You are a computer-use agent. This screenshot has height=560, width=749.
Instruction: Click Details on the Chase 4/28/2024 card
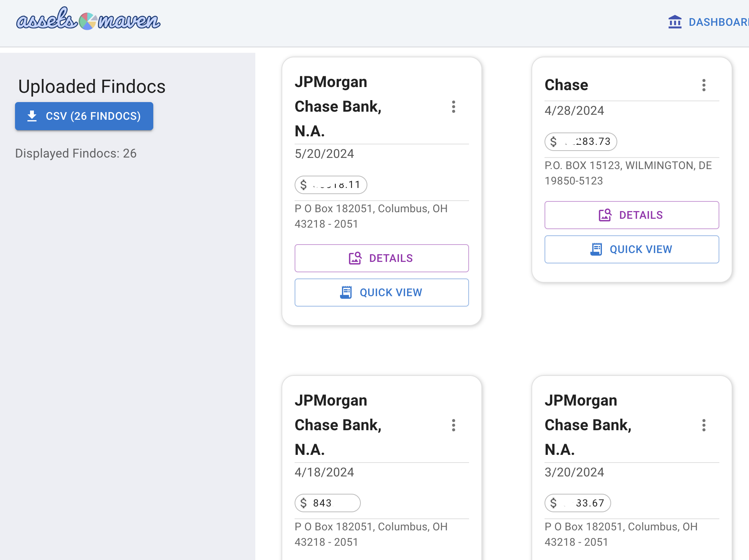pos(632,215)
